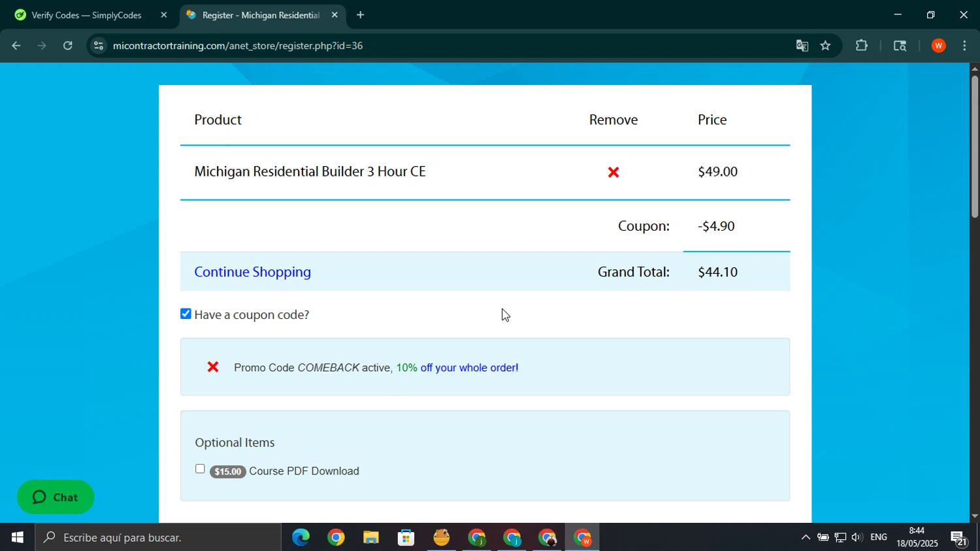The height and width of the screenshot is (551, 980).
Task: Open volume control tray icon
Action: pyautogui.click(x=857, y=537)
